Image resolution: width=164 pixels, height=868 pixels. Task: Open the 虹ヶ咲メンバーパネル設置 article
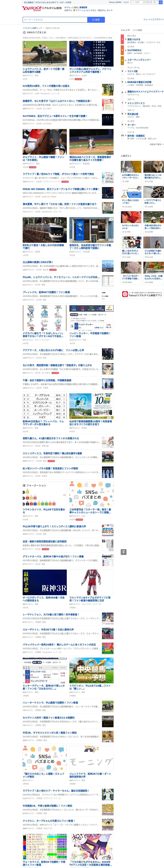pyautogui.click(x=50, y=468)
